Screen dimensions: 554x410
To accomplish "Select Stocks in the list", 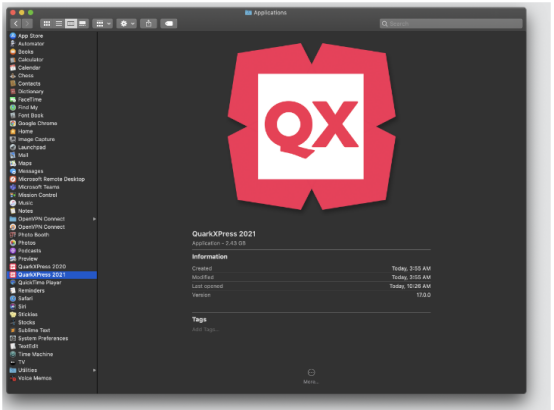I will (52, 322).
